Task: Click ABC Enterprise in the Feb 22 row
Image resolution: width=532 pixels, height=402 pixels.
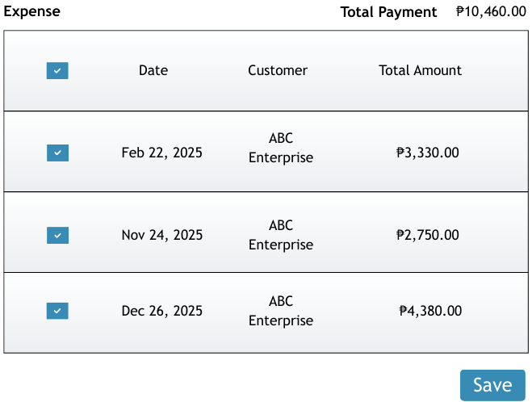Action: click(281, 149)
